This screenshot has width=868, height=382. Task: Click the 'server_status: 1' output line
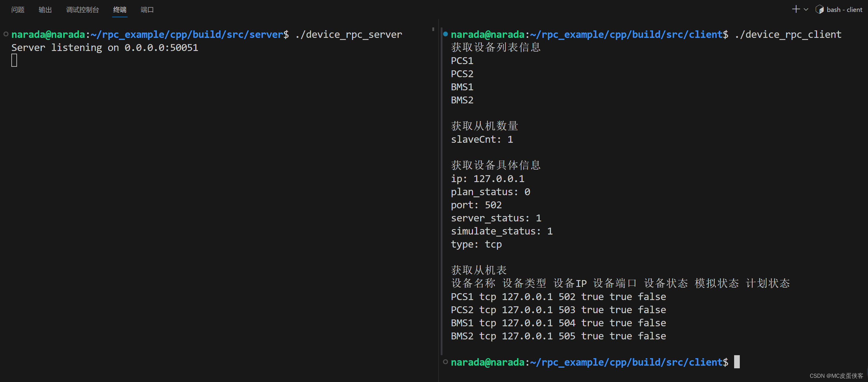point(496,218)
